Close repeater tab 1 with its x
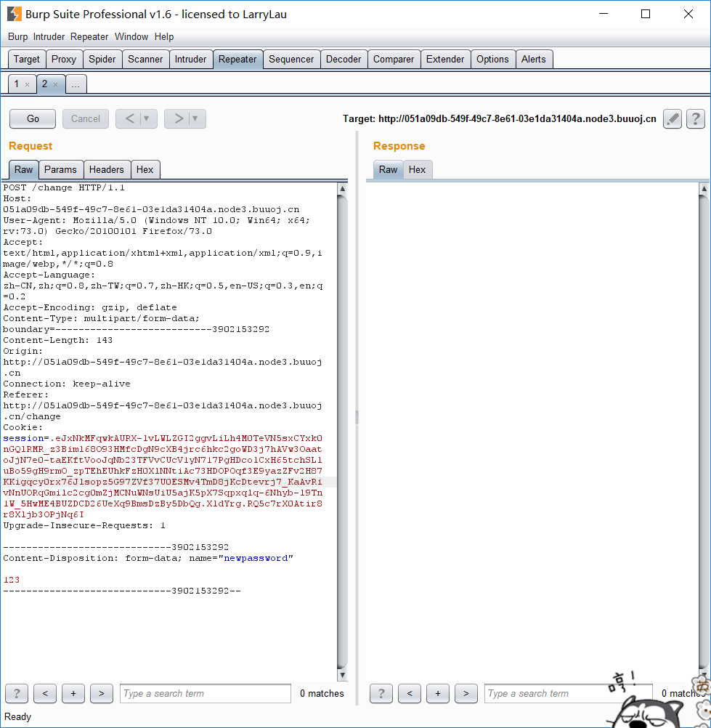The image size is (711, 728). coord(27,84)
